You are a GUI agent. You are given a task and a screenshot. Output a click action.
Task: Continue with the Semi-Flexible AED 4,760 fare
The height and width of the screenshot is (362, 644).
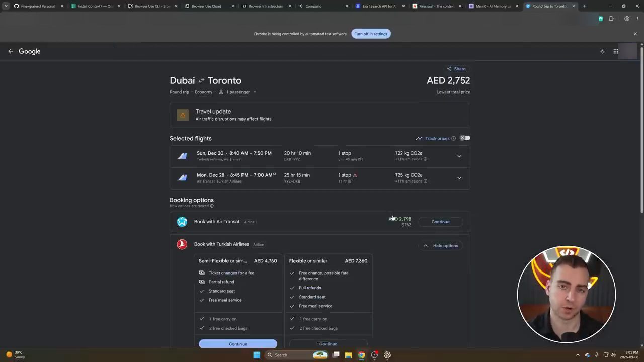coord(238,344)
